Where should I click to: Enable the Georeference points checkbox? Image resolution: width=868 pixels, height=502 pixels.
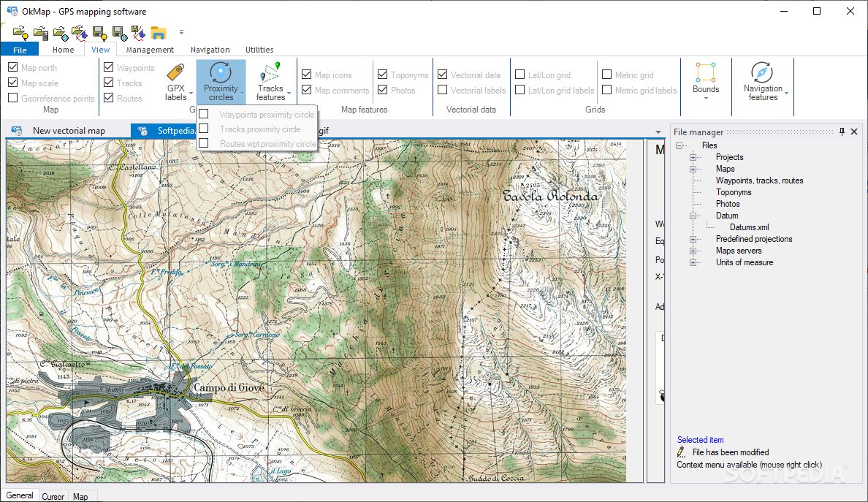click(x=12, y=98)
